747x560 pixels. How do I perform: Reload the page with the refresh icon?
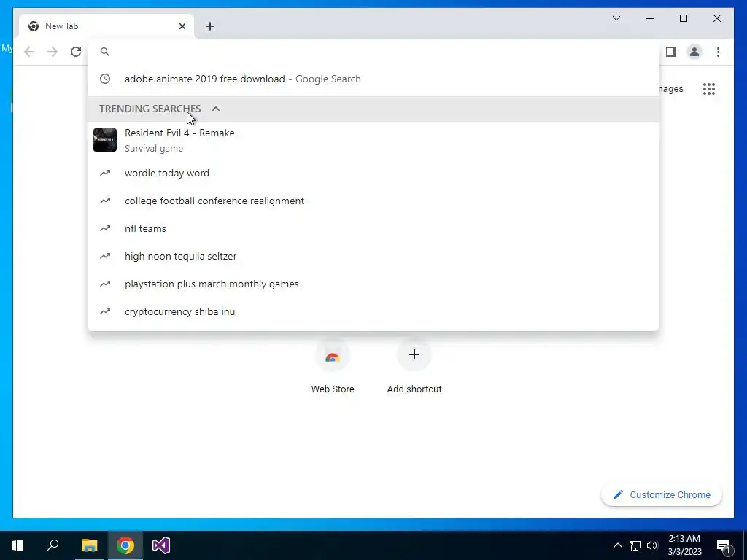click(x=76, y=52)
